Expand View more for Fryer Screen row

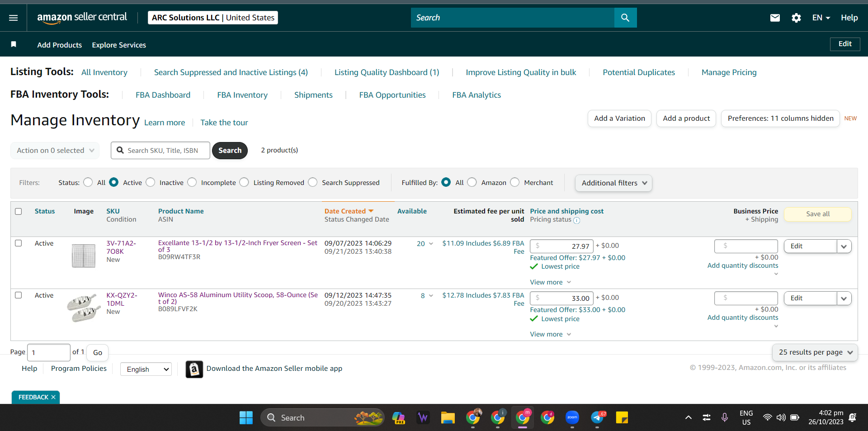pos(551,282)
